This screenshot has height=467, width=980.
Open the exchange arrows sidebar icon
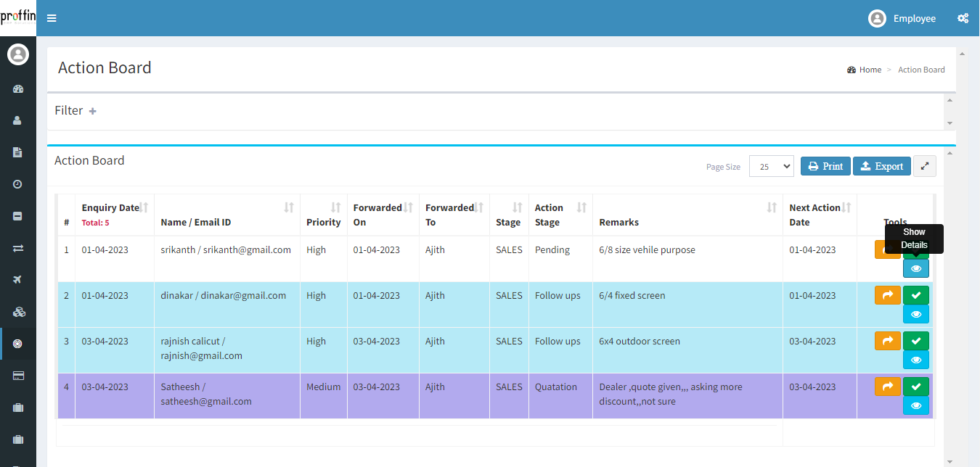pos(18,248)
